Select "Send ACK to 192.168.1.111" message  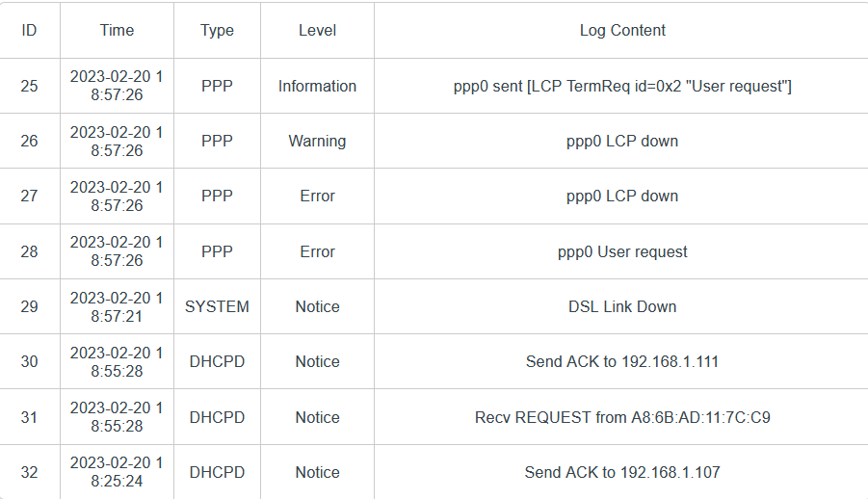(x=621, y=361)
